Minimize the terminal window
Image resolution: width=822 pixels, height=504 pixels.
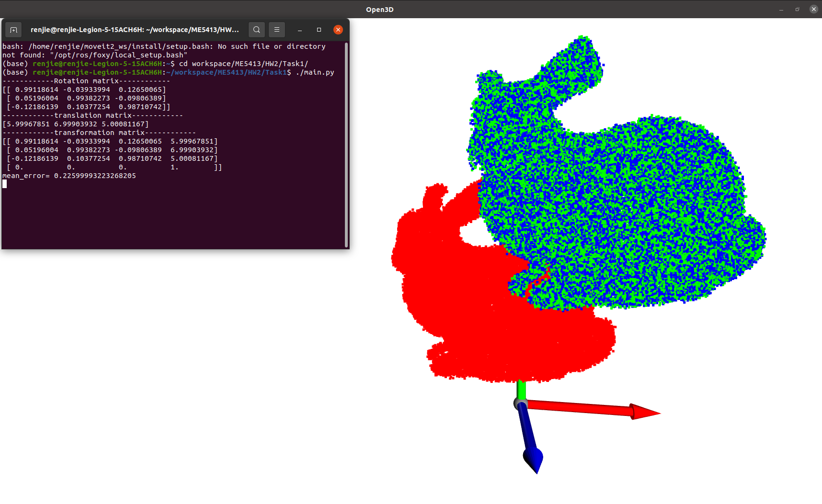300,30
